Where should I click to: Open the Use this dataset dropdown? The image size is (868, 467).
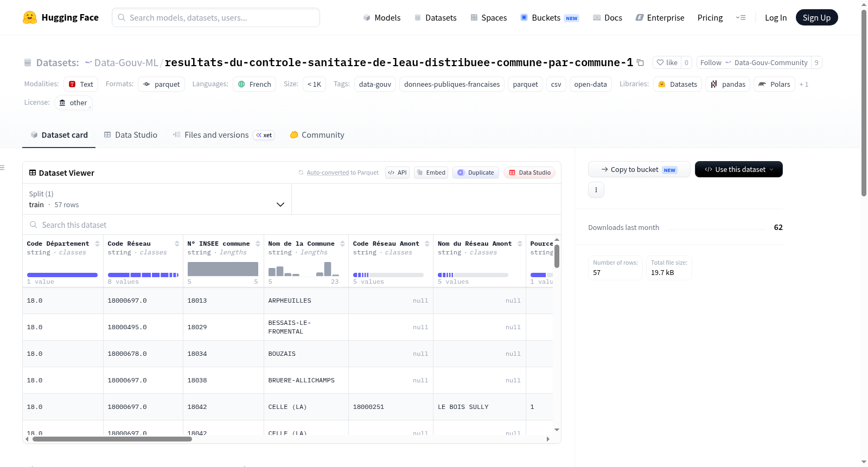pyautogui.click(x=738, y=169)
